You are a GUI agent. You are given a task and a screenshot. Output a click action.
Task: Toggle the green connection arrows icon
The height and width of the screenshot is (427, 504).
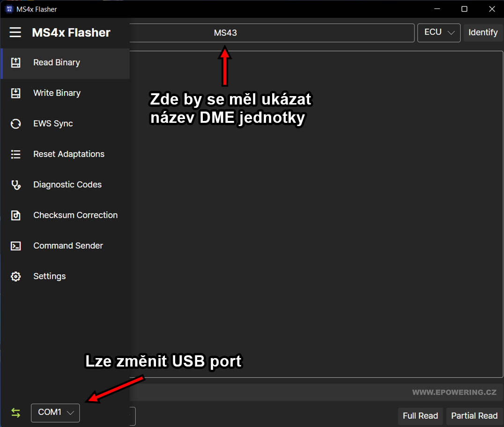coord(16,412)
